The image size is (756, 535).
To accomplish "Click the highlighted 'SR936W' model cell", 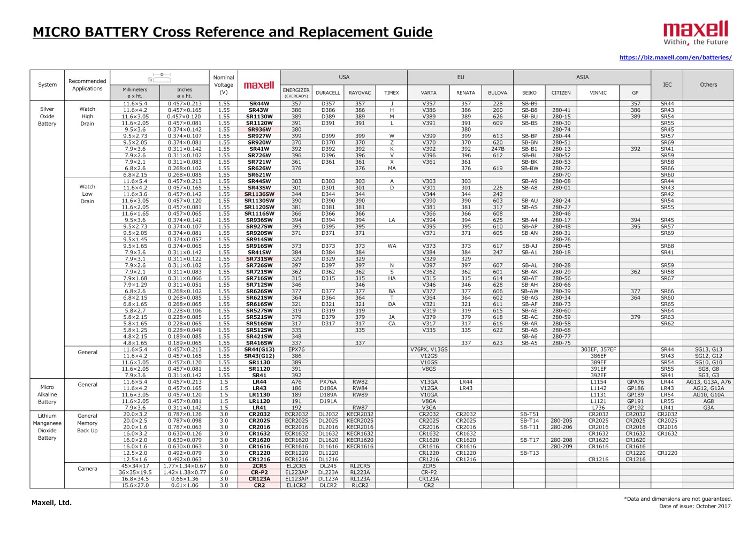I will [259, 129].
